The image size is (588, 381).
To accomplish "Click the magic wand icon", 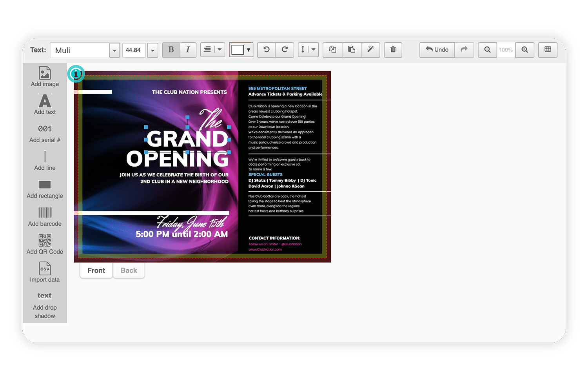I will click(x=370, y=50).
